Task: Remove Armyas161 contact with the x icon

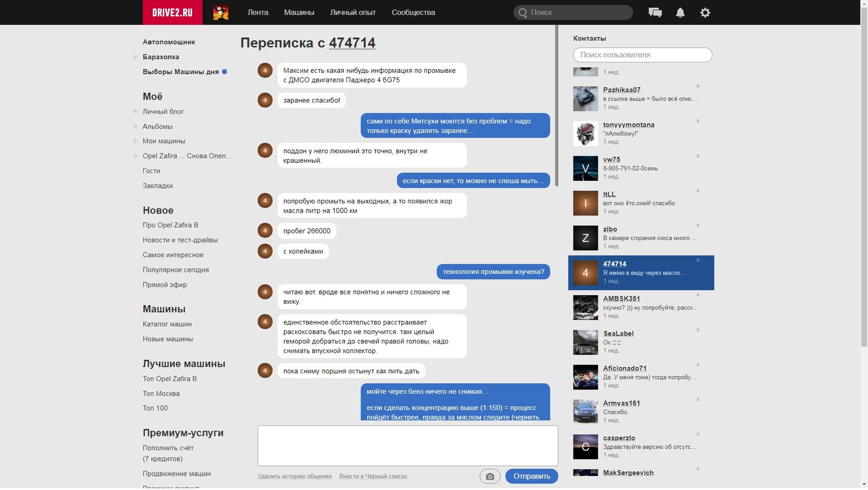Action: click(x=698, y=399)
